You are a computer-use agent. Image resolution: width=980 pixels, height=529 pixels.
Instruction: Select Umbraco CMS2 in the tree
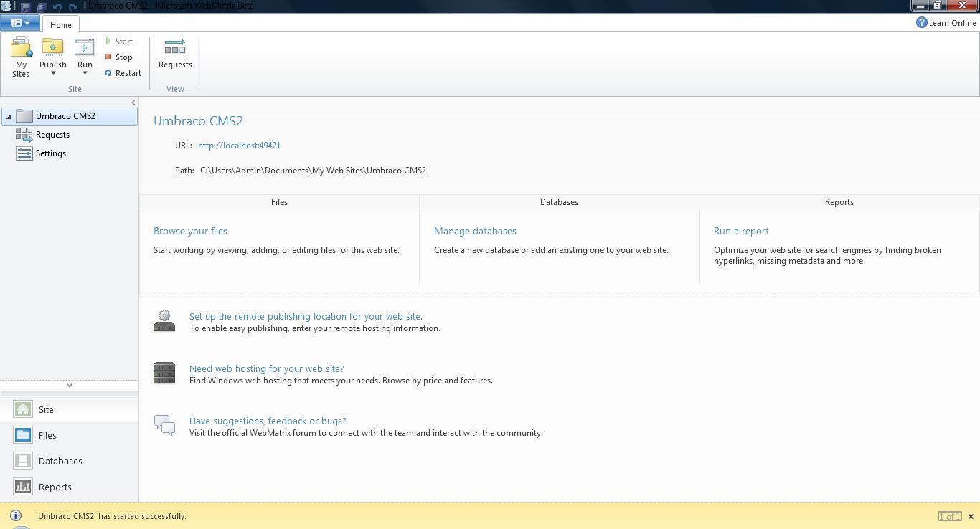69,116
